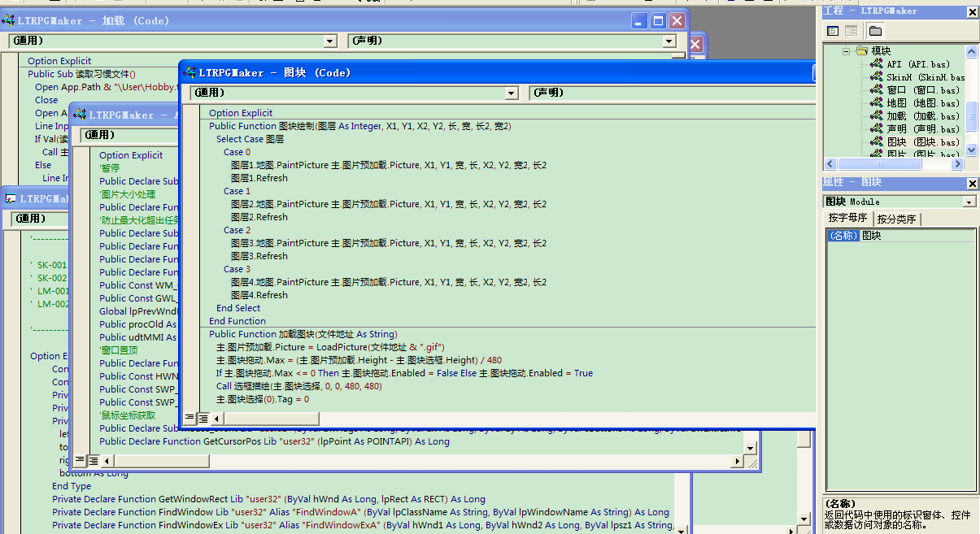Switch 图块 code window to Procedure View
The image size is (980, 534).
click(189, 418)
